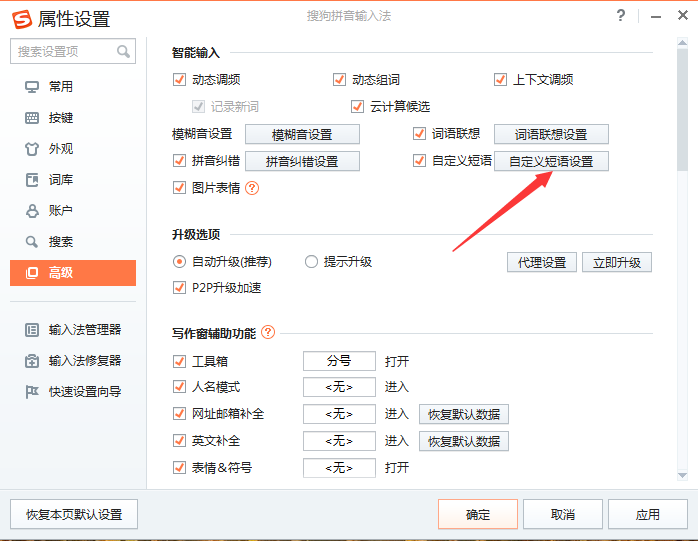Screen dimensions: 698x541
Task: Open 网址邮箱补全 hotkey selector
Action: [x=339, y=414]
